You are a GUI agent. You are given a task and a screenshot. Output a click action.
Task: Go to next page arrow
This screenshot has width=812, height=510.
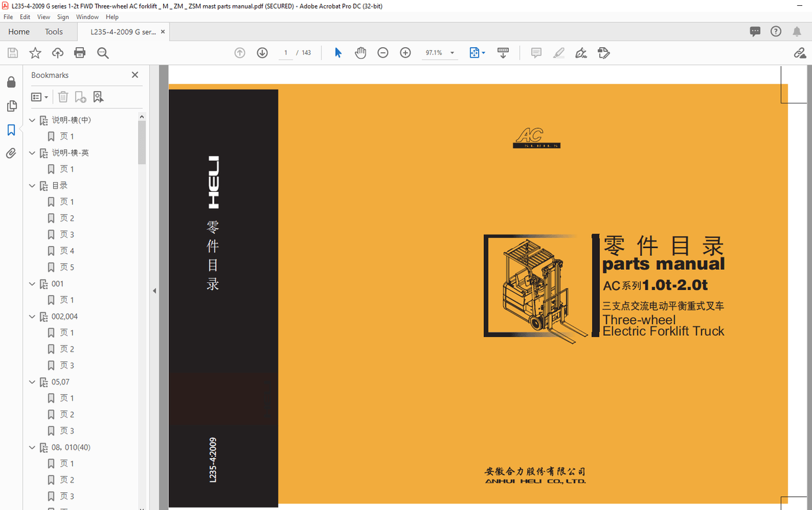click(x=262, y=53)
